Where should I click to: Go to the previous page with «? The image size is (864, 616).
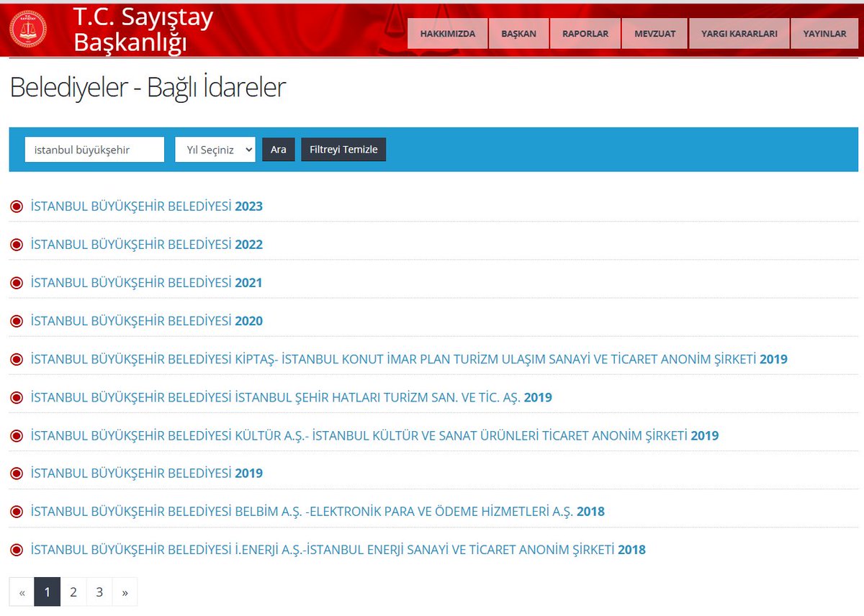[22, 592]
